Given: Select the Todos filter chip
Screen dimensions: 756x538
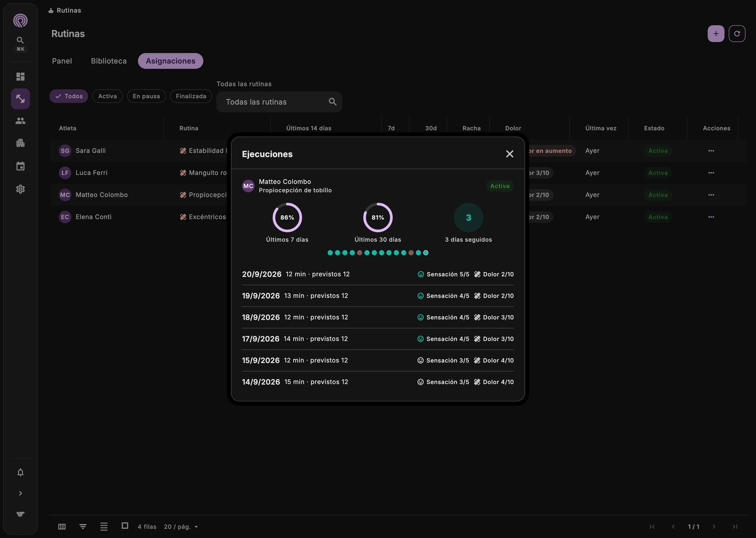Looking at the screenshot, I should coord(69,96).
